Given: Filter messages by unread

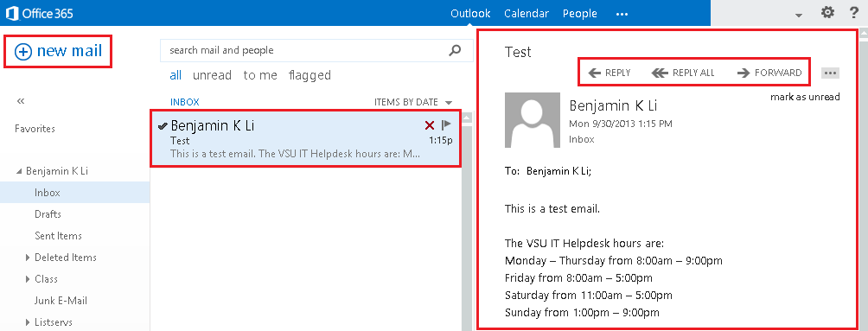Looking at the screenshot, I should (212, 75).
